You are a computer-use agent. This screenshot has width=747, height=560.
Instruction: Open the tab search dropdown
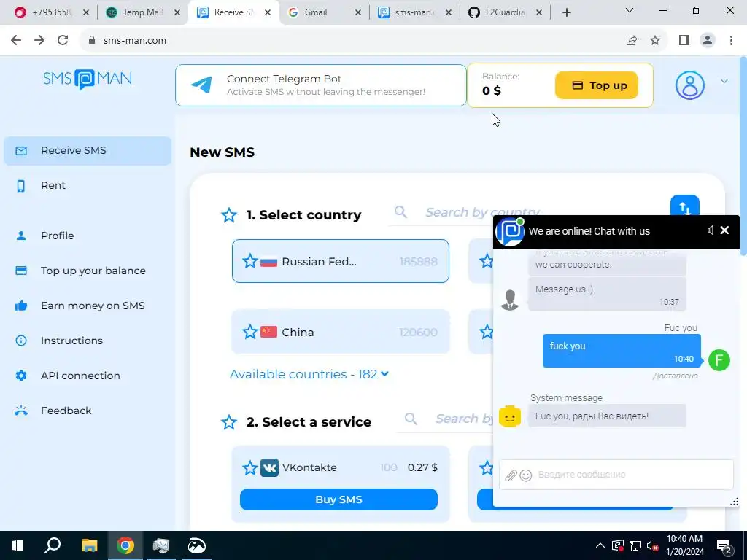630,10
